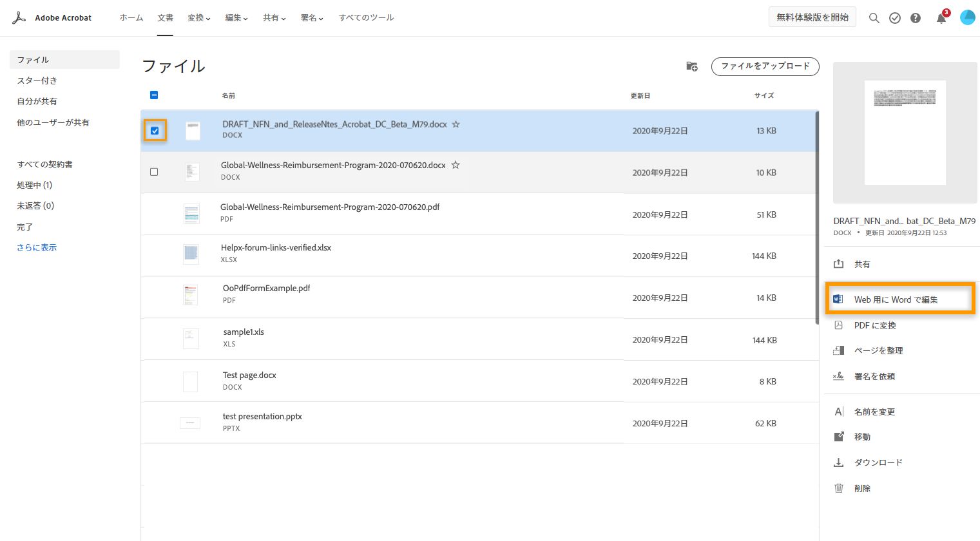Click the 名前を変更 rename icon
The height and width of the screenshot is (541, 980).
point(839,412)
